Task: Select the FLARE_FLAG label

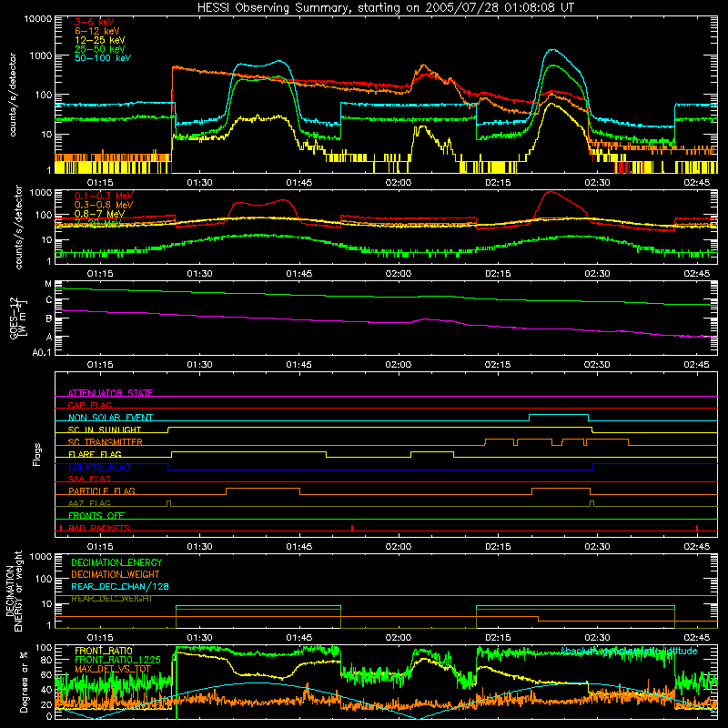Action: coord(95,454)
